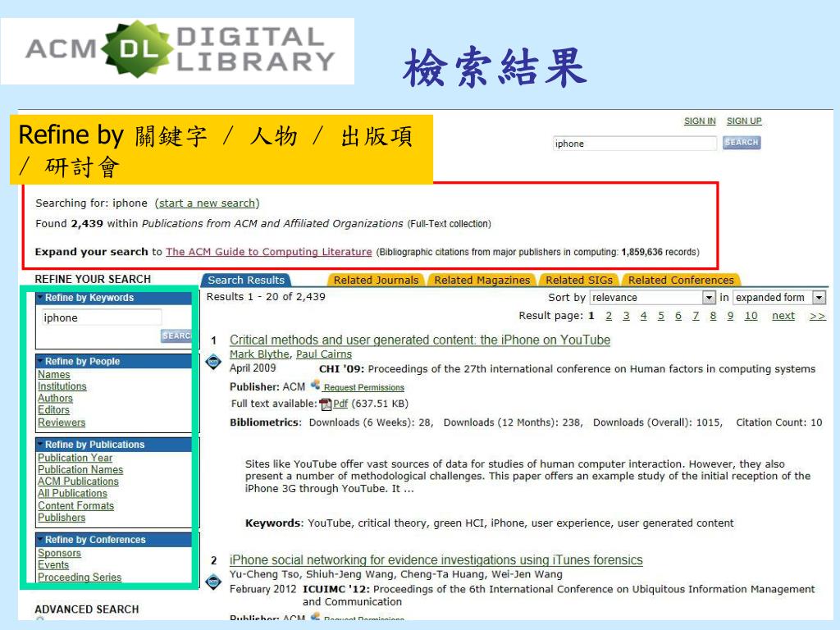Refine by conference Events
This screenshot has height=630, width=840.
53,564
